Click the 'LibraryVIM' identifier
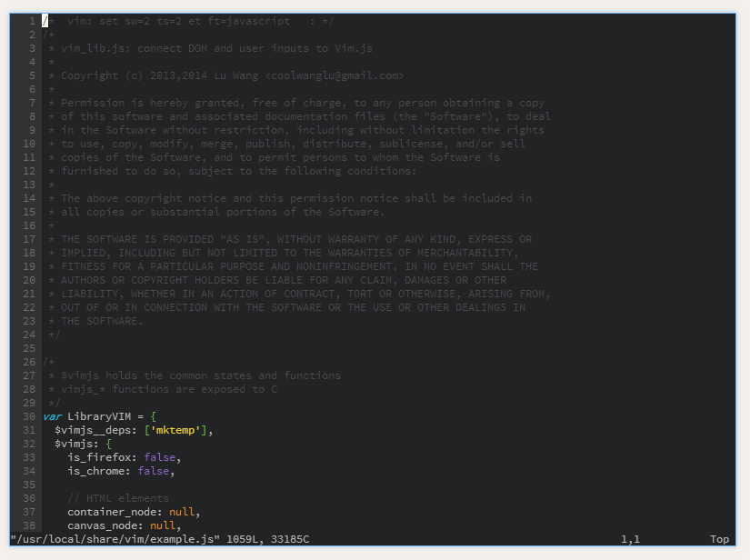 (x=99, y=416)
